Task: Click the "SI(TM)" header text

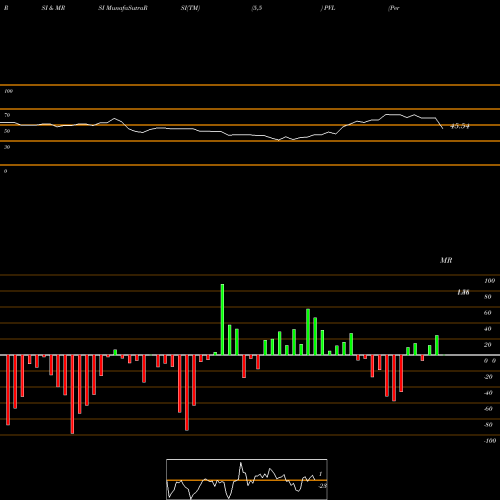Action: point(190,8)
